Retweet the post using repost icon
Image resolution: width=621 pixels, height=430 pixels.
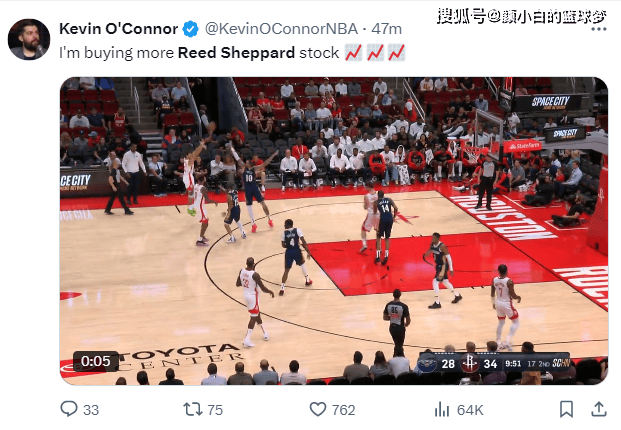(193, 409)
